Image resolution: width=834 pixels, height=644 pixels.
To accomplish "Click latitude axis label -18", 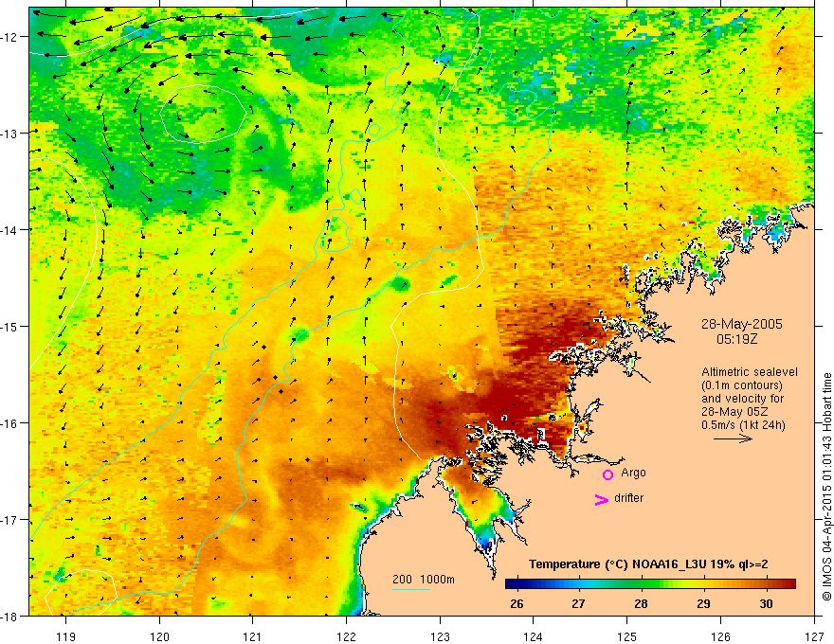I will (10, 617).
